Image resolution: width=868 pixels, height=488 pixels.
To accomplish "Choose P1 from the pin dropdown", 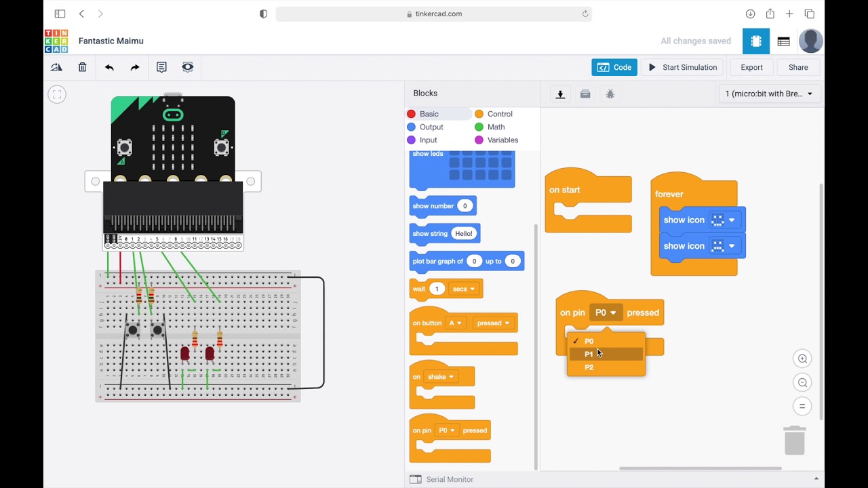I will [606, 354].
